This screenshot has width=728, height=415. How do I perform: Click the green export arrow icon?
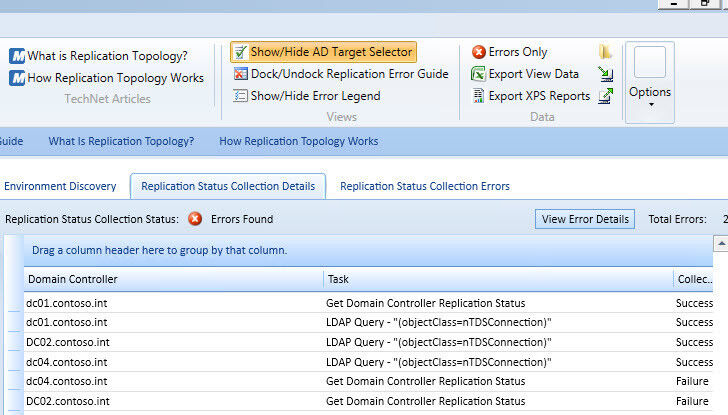606,96
